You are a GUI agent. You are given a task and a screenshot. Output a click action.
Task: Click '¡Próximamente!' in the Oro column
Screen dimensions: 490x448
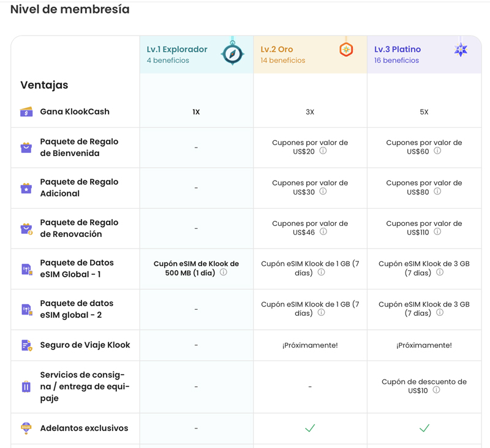click(x=310, y=345)
